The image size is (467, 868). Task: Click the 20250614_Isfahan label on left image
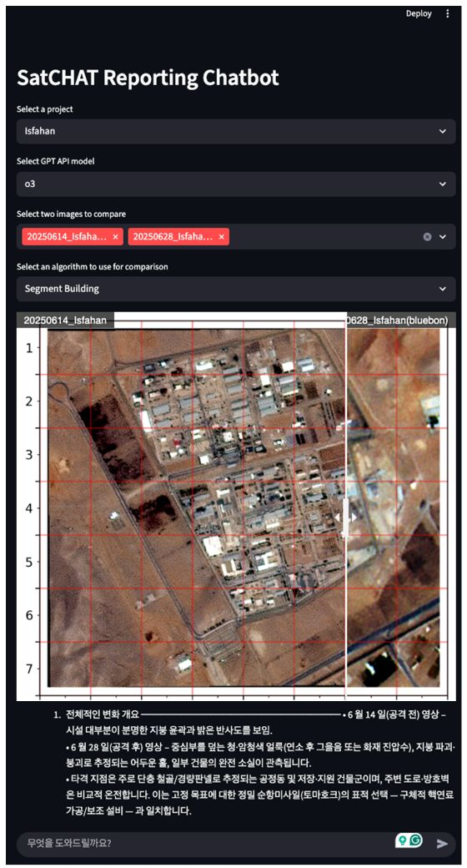(x=65, y=320)
